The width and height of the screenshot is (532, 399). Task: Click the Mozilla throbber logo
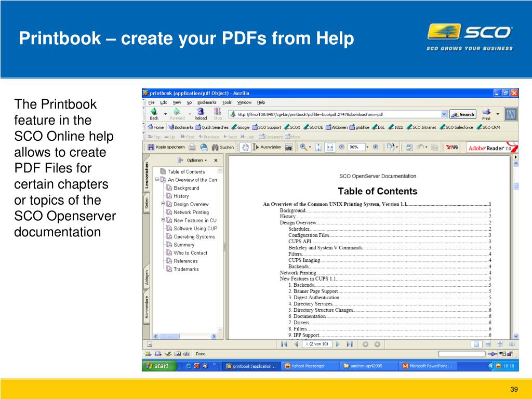coord(511,114)
